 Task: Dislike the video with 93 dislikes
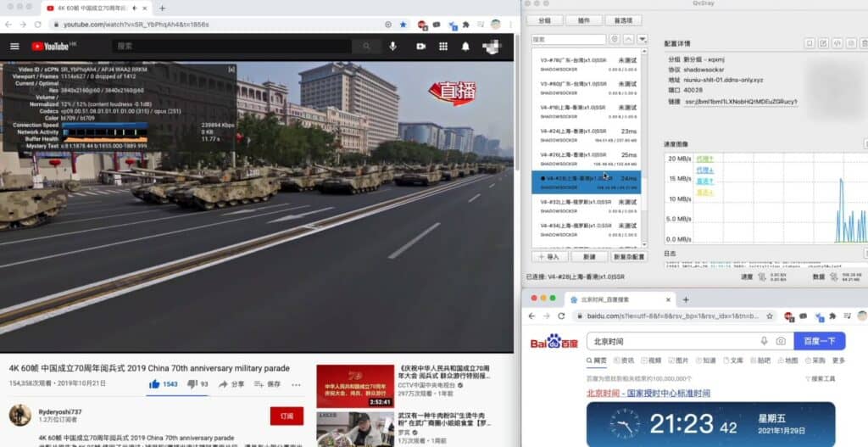[198, 384]
